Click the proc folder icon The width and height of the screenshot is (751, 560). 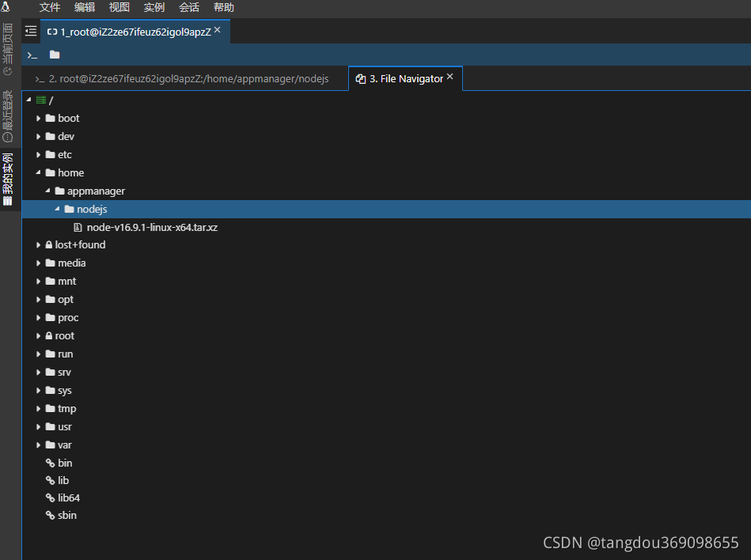[x=51, y=317]
